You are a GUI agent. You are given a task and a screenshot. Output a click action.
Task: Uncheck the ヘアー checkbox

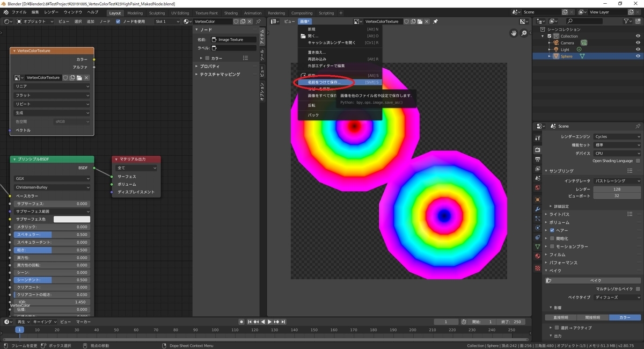[552, 230]
